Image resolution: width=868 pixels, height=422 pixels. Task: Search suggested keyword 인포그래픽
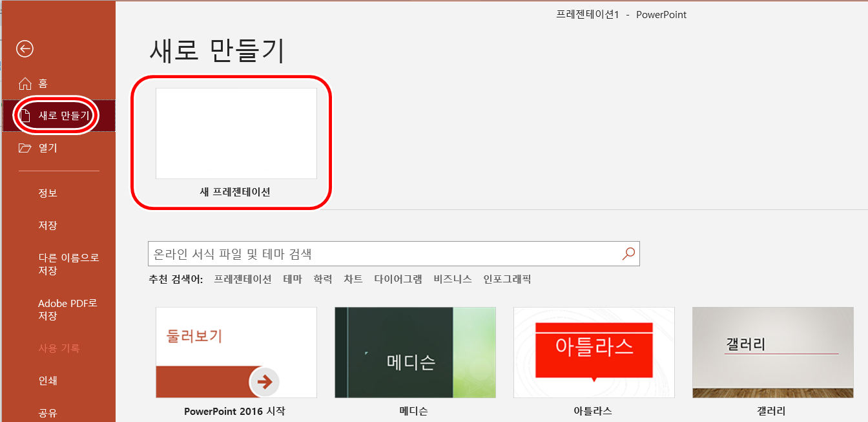coord(507,279)
